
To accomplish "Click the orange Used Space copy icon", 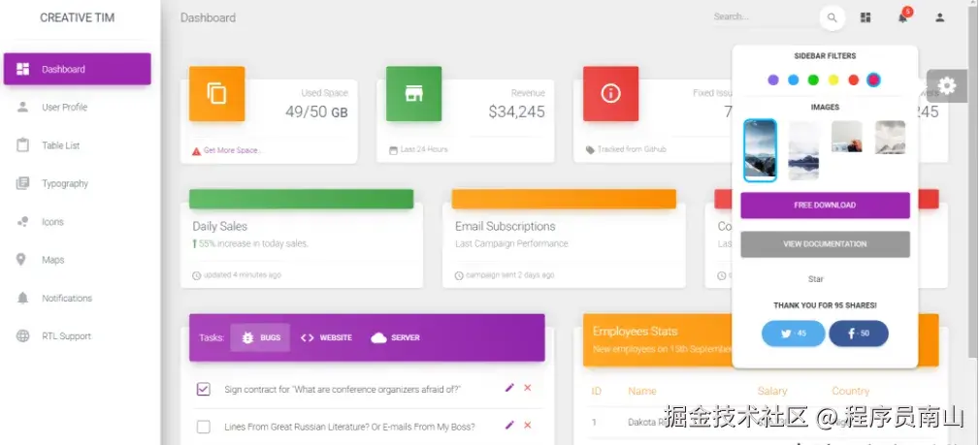I will [x=217, y=94].
